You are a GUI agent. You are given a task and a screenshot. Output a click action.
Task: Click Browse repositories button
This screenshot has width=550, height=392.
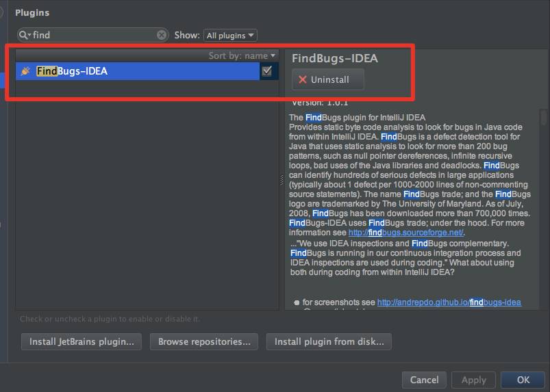pyautogui.click(x=204, y=341)
